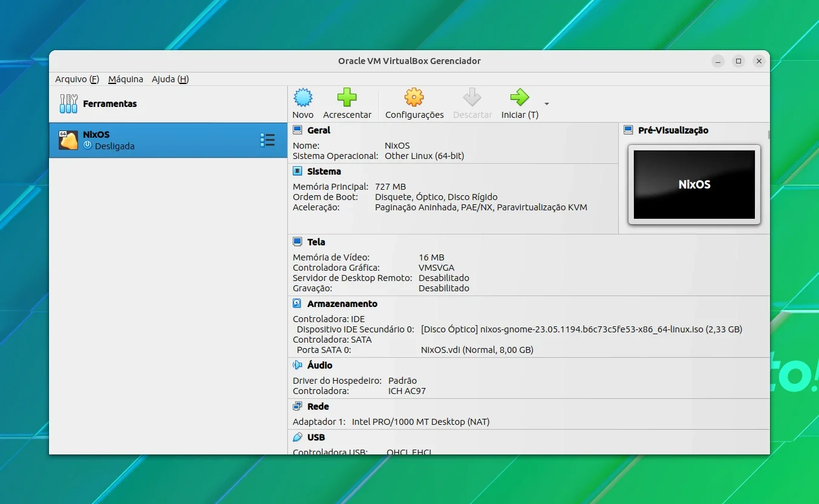Click the Sistema section heading
Viewport: 819px width, 504px height.
324,171
